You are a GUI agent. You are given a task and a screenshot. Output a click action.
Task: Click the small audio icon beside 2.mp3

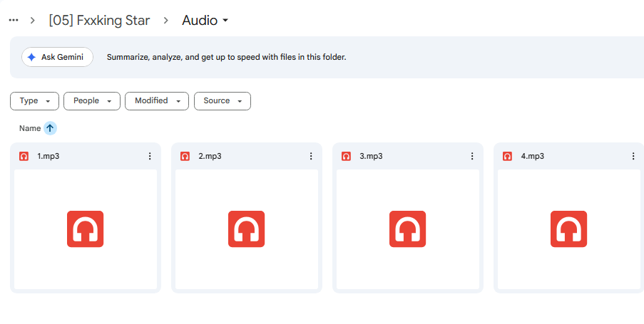(185, 156)
